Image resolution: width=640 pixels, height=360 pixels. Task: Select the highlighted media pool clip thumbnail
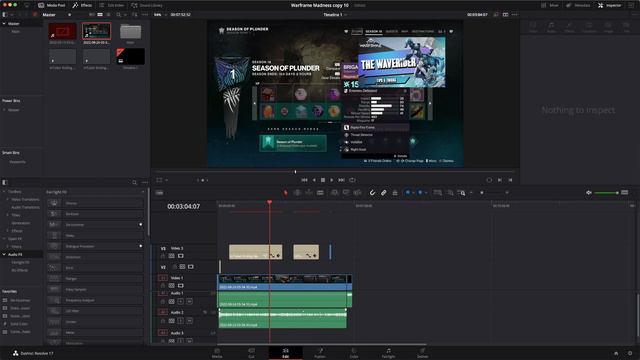[96, 31]
